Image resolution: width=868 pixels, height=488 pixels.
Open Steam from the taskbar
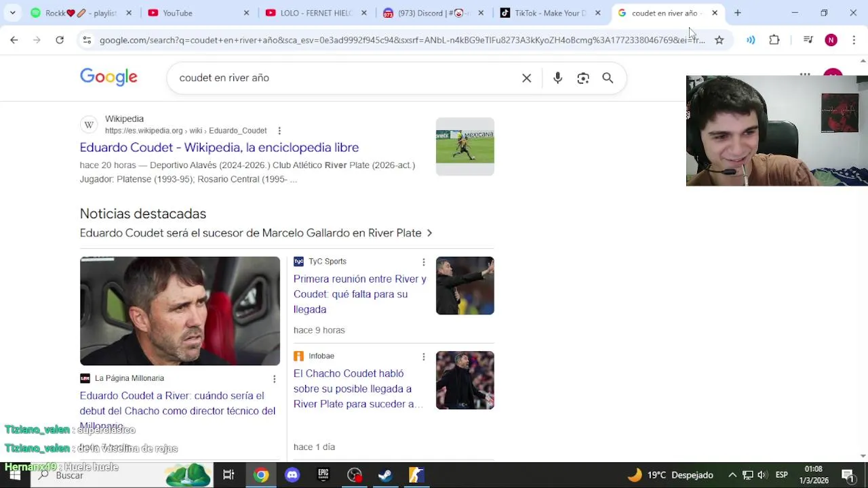coord(384,475)
